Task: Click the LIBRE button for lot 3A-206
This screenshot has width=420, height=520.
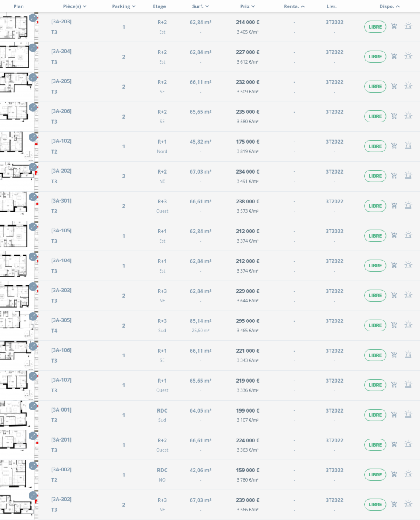Action: point(375,116)
